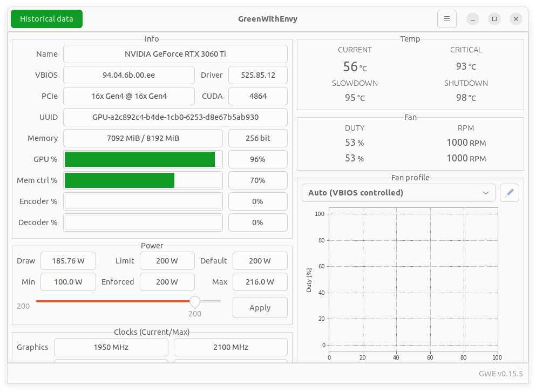
Task: Click the GreenWithEnvy window title
Action: coord(268,19)
